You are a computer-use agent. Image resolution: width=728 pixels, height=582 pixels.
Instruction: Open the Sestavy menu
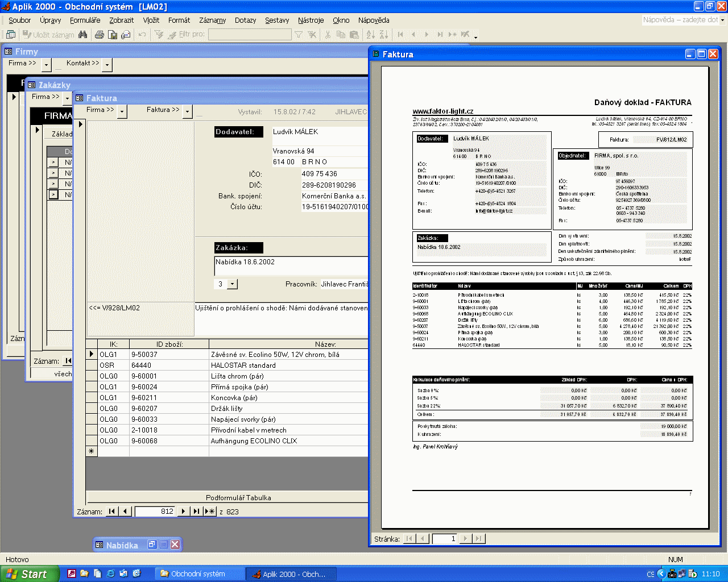click(x=277, y=20)
